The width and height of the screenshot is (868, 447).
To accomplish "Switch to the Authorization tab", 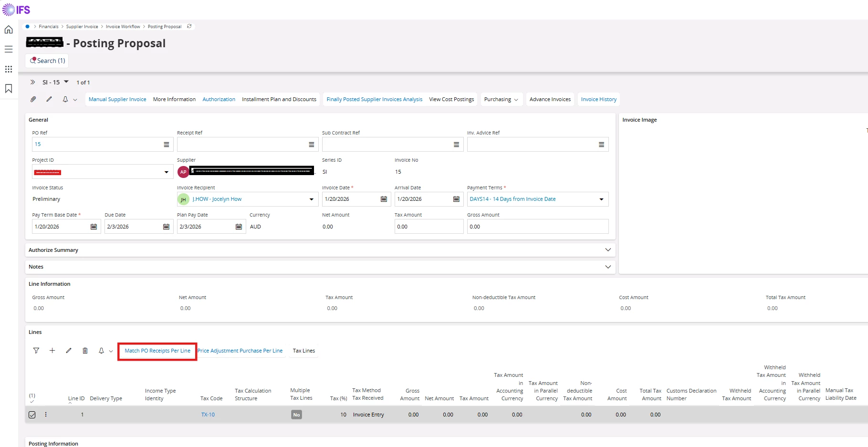I will [219, 99].
